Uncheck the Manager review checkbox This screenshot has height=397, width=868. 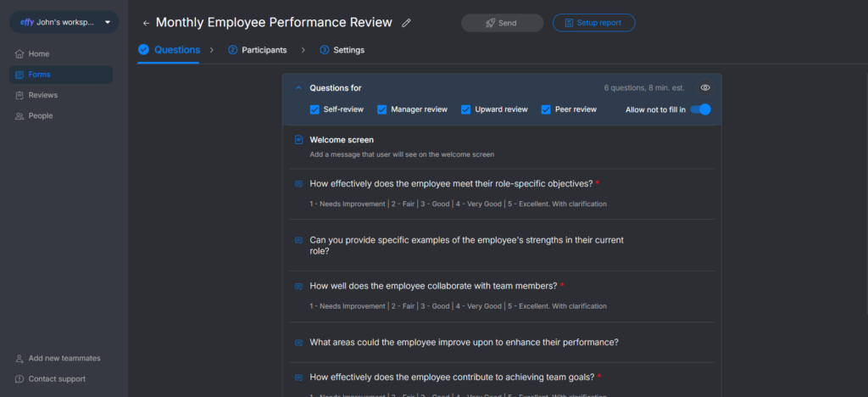[x=381, y=109]
